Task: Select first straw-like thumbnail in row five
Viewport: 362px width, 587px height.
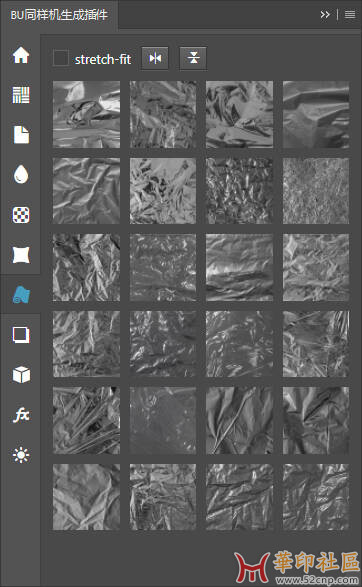Action: pyautogui.click(x=86, y=421)
